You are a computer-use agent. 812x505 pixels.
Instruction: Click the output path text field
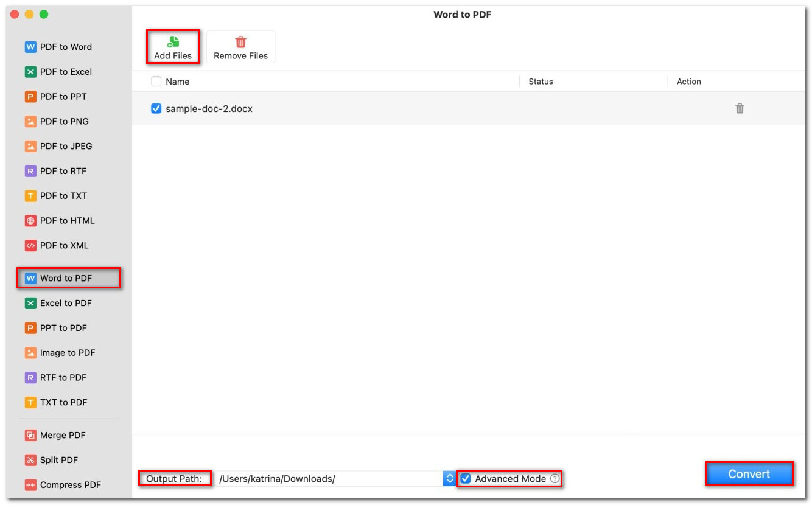[329, 479]
